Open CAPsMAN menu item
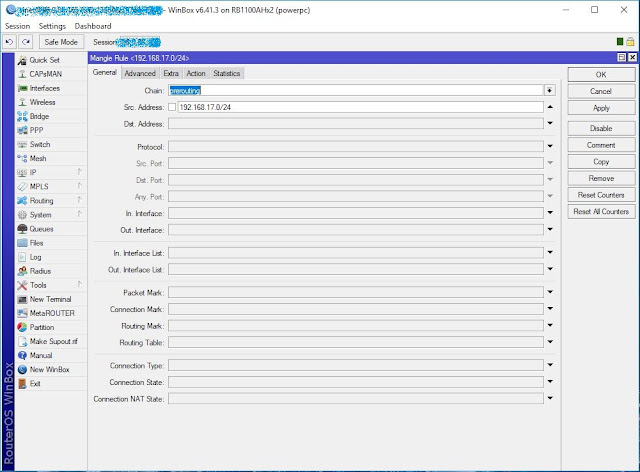 point(51,74)
